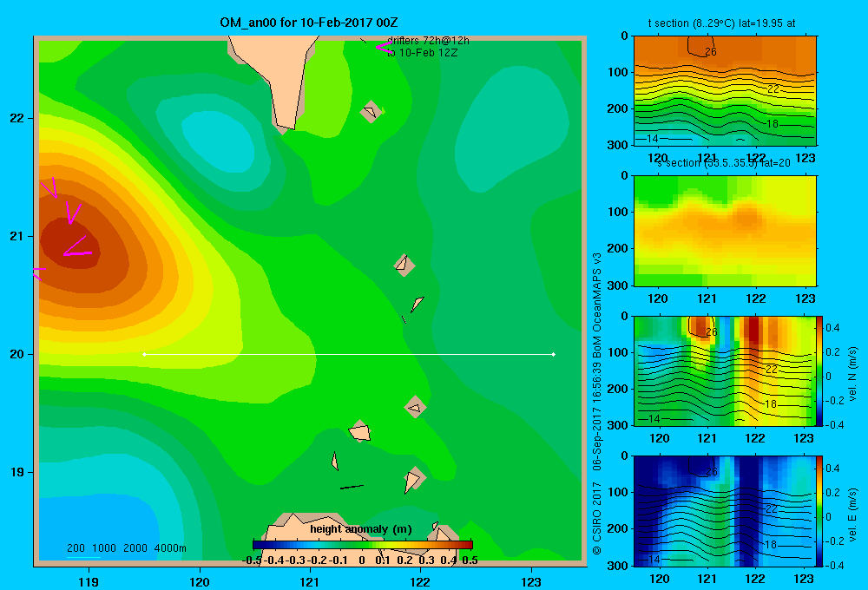Click the "BoM OceanMAPS v3" vertical credit text
Viewport: 868px width, 590px height.
[597, 306]
